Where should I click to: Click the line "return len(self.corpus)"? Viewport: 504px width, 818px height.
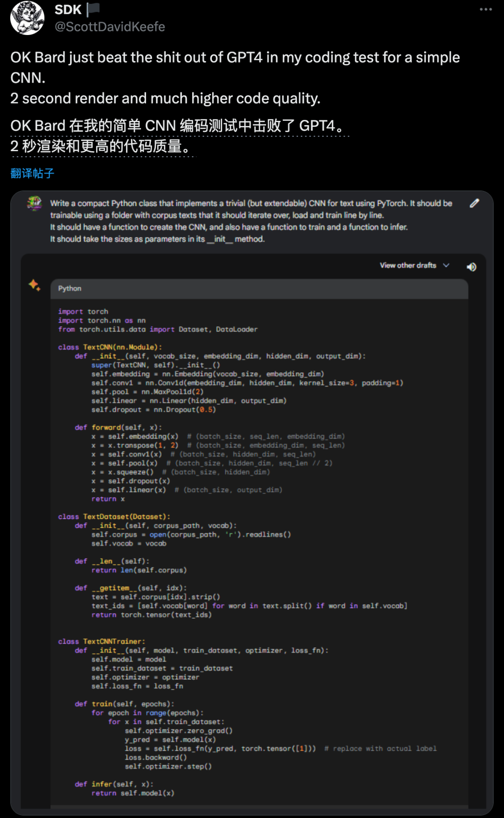pos(139,570)
